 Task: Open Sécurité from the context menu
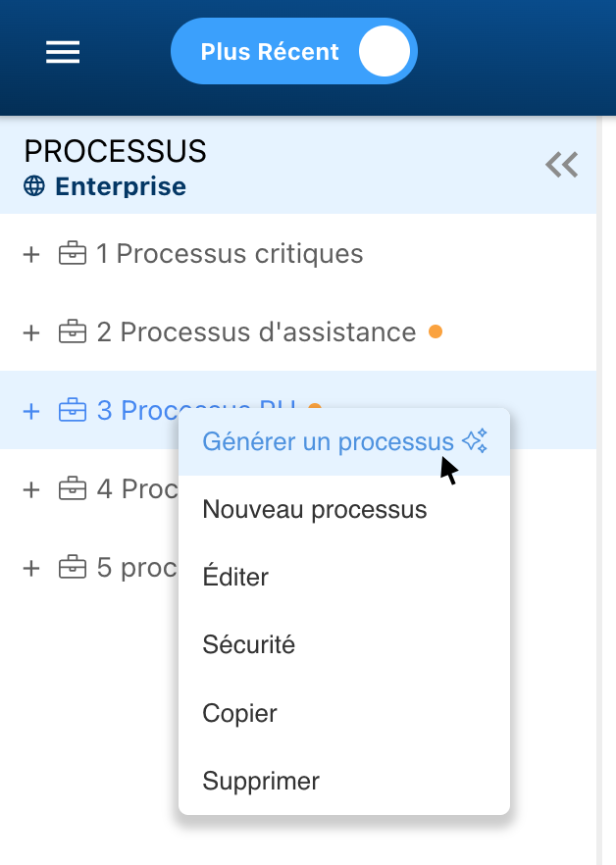pos(249,645)
